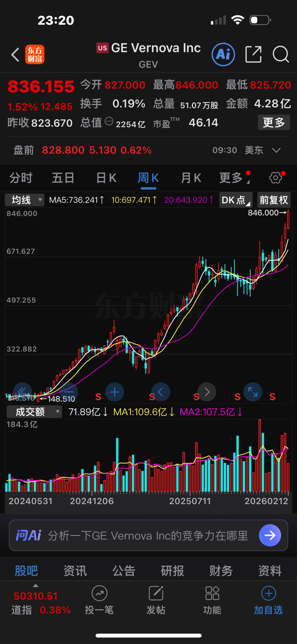Screen dimensions: 297x644
Task: Tap the MA2:107.5亿 volume value
Action: (211, 412)
